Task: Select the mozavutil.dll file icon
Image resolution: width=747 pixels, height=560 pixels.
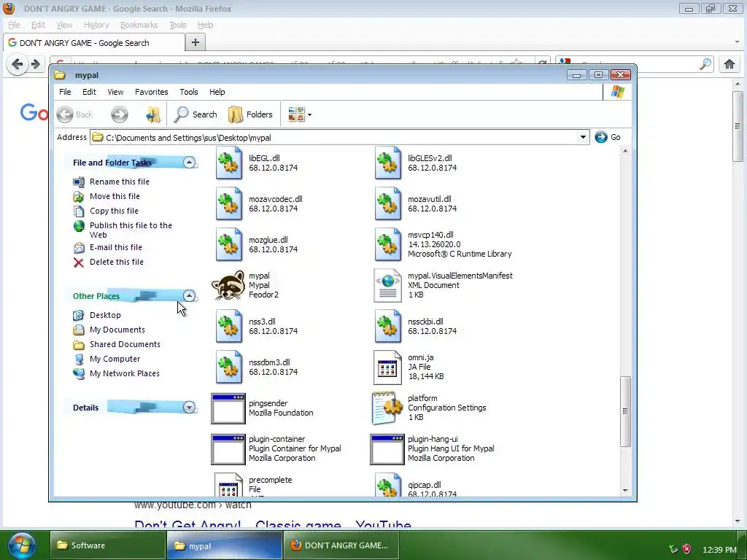Action: [x=388, y=204]
